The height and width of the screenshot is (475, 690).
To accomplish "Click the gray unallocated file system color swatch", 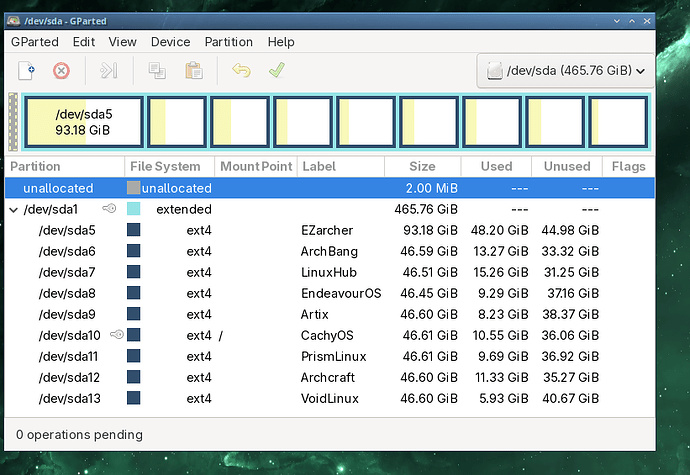I will (133, 188).
